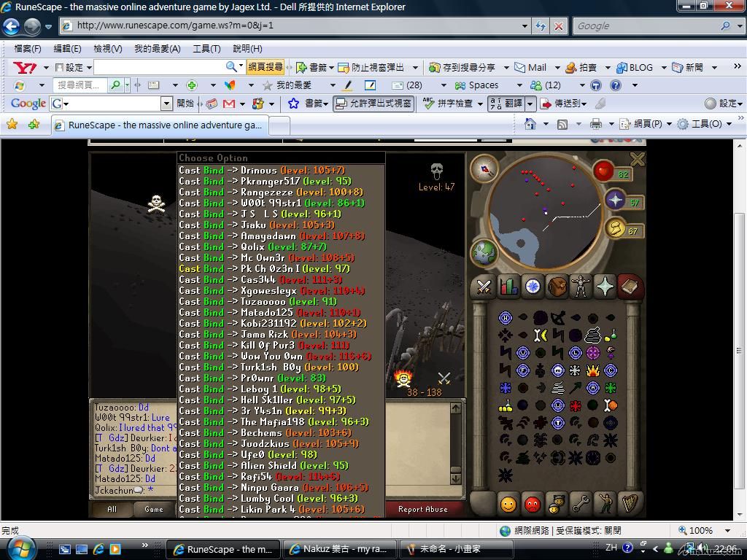Open the friends list yellow smiley tab
Screen dimensions: 747x560
coord(508,504)
